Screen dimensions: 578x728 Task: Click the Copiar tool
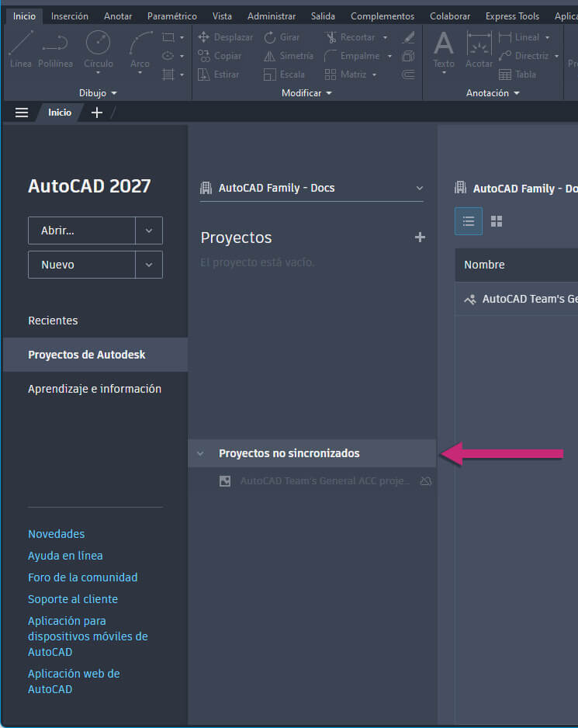[220, 56]
